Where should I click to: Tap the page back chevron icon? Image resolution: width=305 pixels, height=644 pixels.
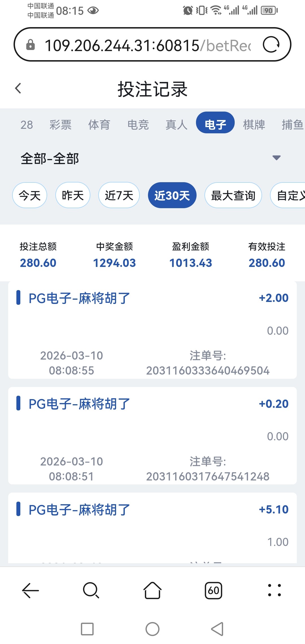pyautogui.click(x=18, y=88)
